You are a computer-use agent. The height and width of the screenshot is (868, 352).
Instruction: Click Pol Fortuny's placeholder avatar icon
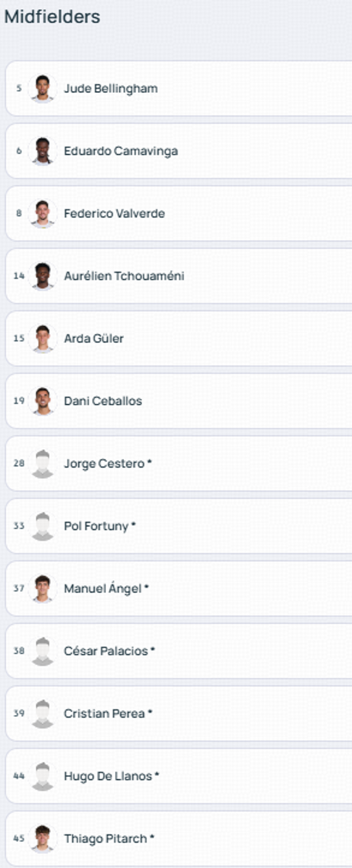click(43, 526)
